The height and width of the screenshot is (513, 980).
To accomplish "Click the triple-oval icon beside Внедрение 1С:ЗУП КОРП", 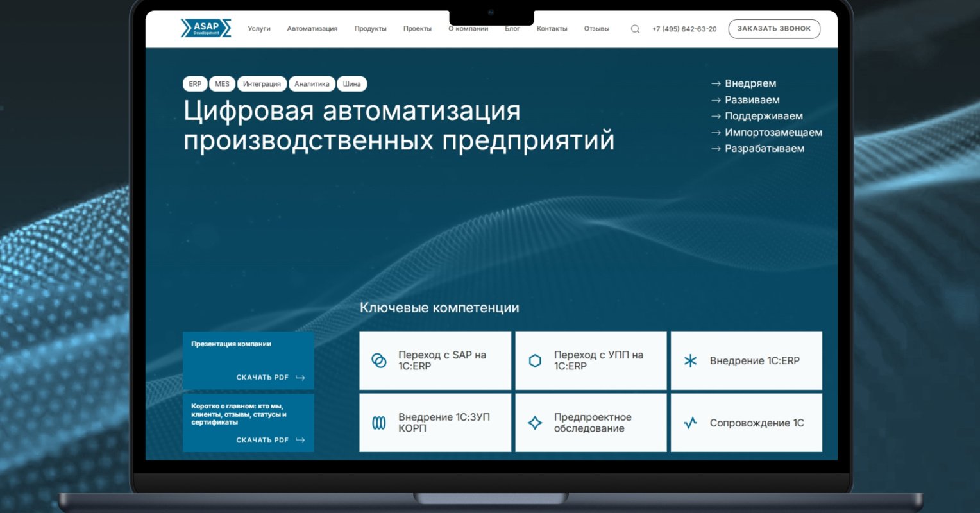I will pos(379,423).
